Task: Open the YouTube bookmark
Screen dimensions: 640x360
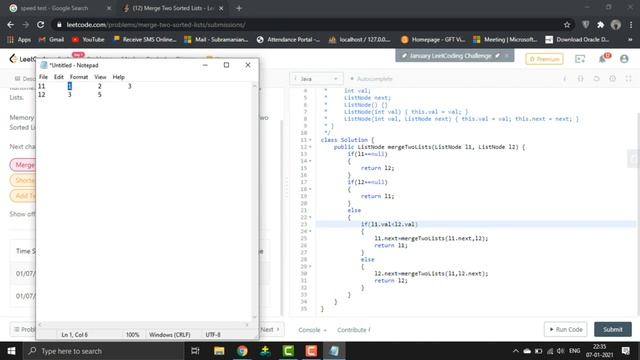Action: pos(88,40)
